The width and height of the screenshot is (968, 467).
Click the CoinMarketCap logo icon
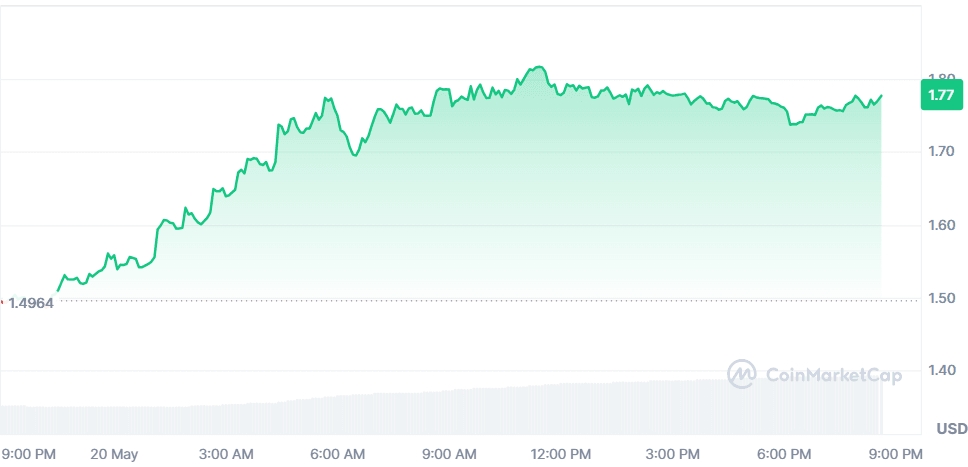point(742,375)
